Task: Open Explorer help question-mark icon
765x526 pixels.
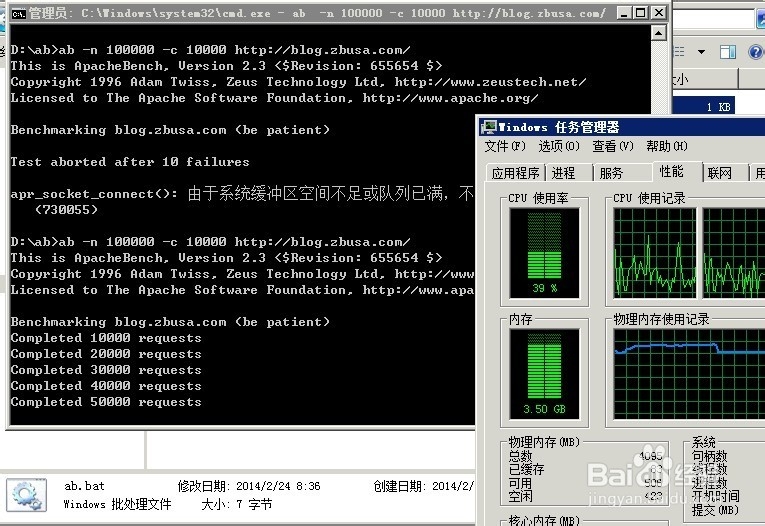Action: [x=756, y=52]
